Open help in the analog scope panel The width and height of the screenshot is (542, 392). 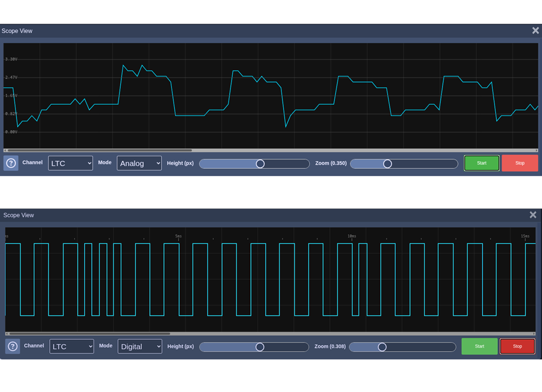pos(11,163)
